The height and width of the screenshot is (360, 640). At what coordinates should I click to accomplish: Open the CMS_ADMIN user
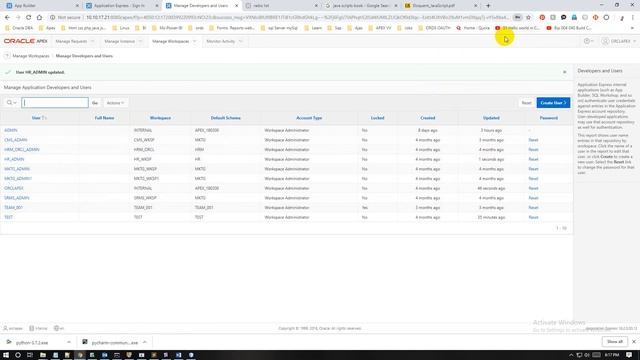16,140
